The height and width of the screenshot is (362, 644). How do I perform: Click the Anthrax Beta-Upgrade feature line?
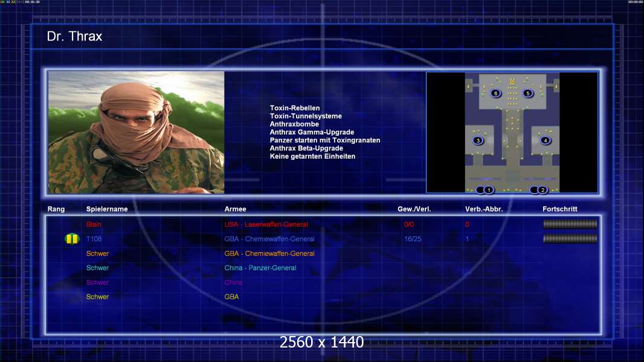(x=306, y=148)
